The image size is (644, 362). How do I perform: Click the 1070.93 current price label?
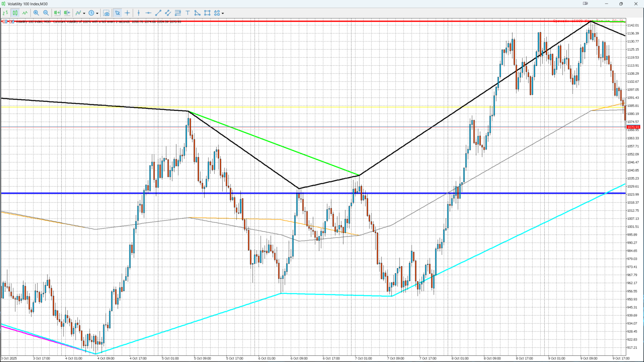pos(633,127)
